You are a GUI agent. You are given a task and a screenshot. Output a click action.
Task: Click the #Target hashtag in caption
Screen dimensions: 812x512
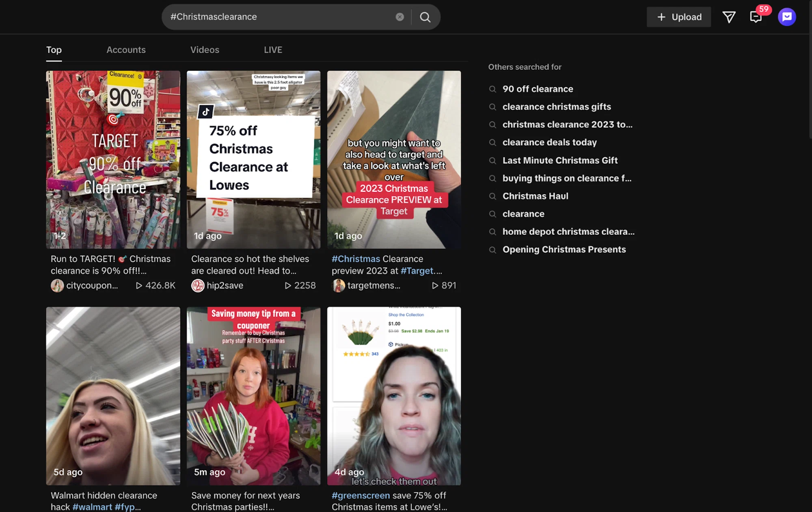[417, 271]
